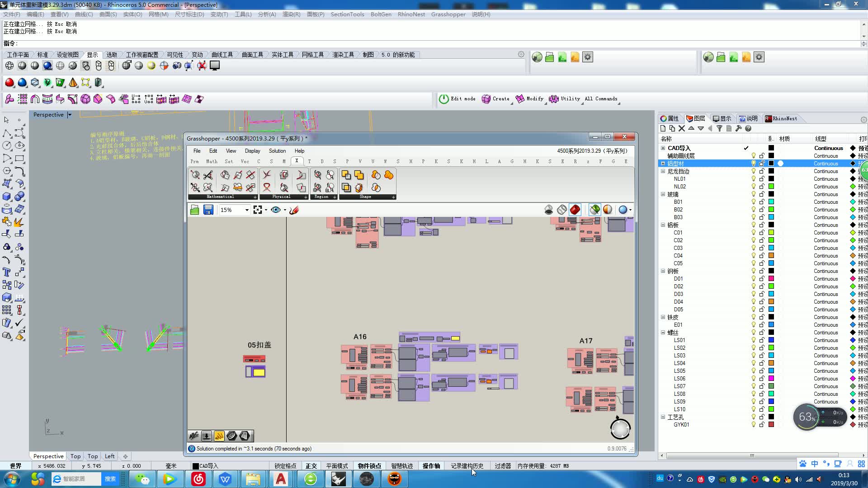Image resolution: width=868 pixels, height=488 pixels.
Task: Switch to 曲线工具 toolbar tab
Action: point(222,55)
